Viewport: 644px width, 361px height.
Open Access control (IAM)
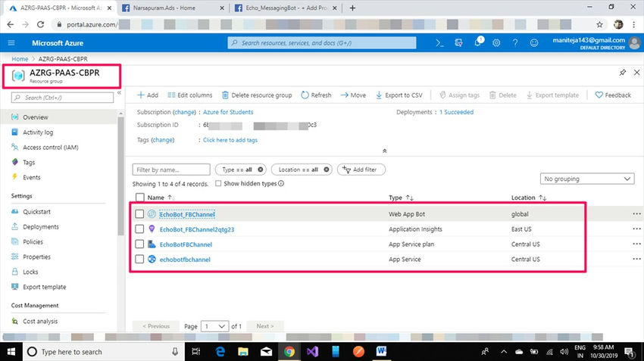tap(51, 148)
